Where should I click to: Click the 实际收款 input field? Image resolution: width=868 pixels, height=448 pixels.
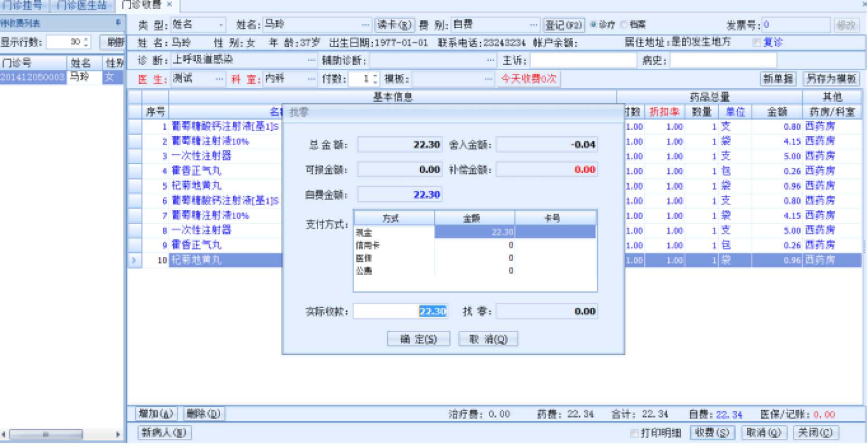coord(400,311)
